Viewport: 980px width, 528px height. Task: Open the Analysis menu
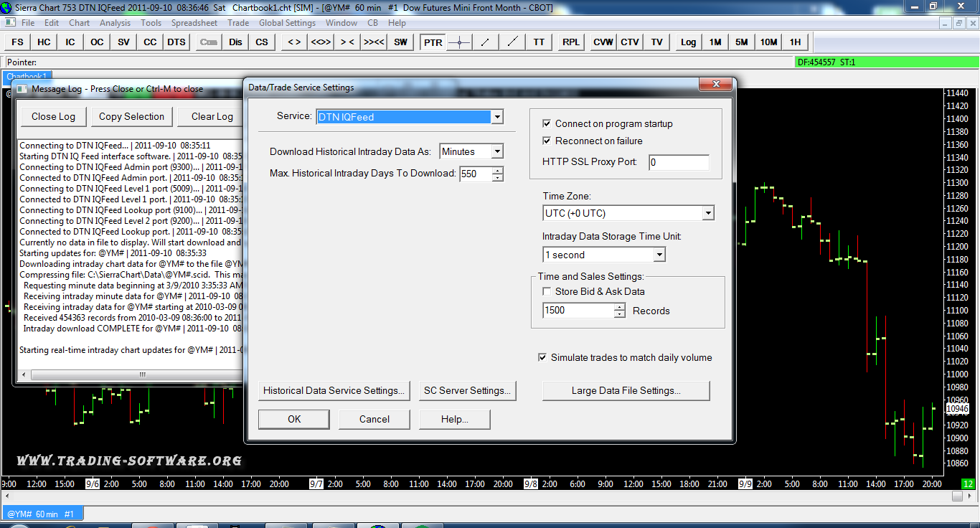click(x=115, y=23)
